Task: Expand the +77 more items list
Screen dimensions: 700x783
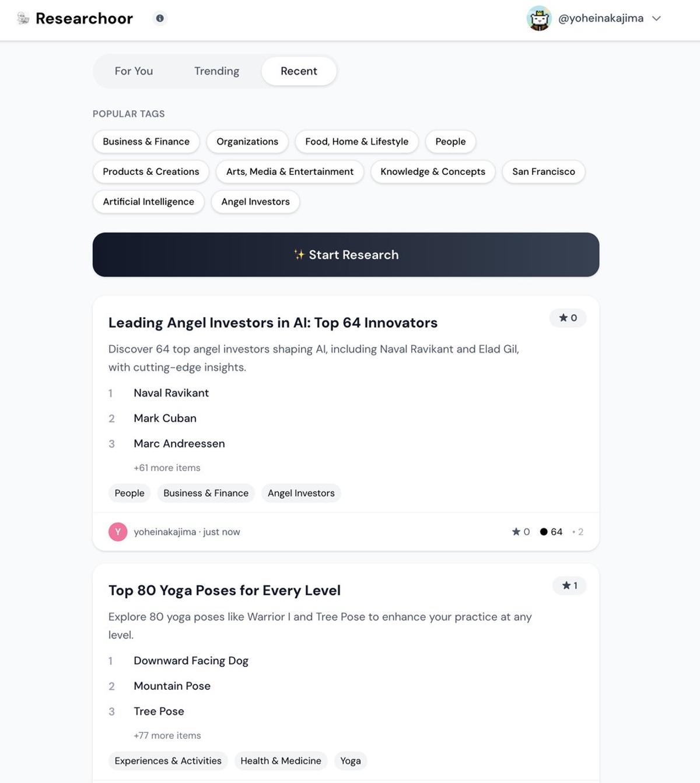Action: tap(167, 735)
